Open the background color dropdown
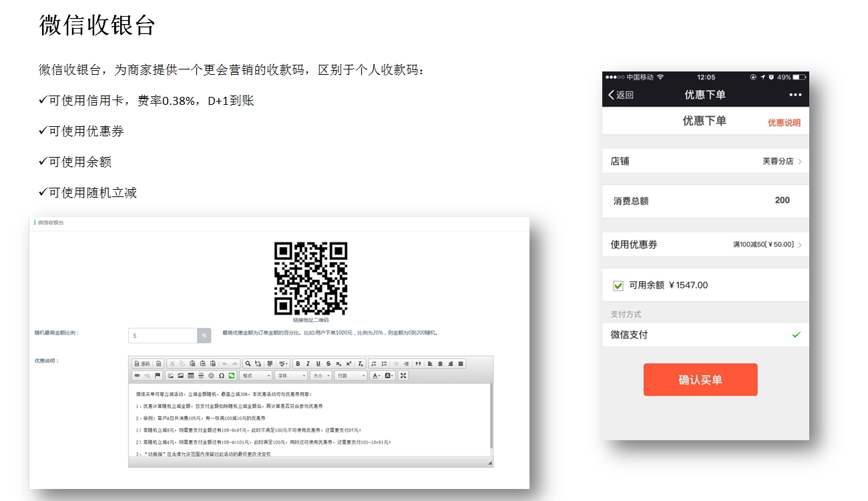Screen dimensions: 868x501 [x=390, y=375]
